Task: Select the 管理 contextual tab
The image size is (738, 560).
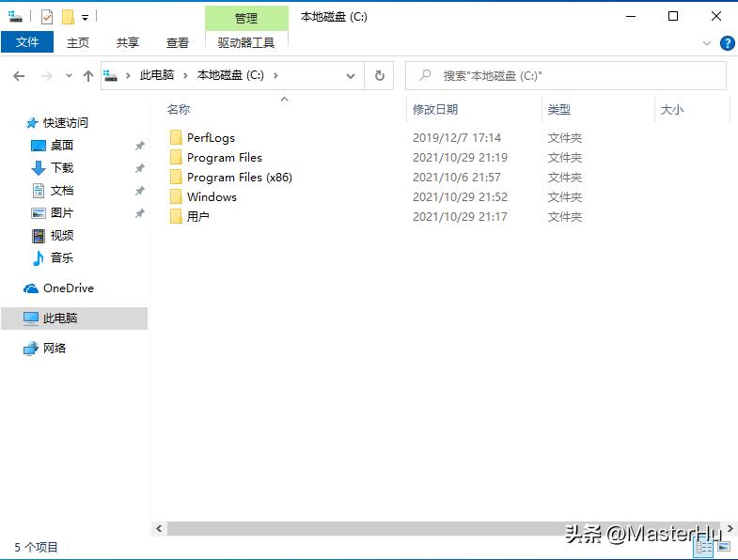Action: [246, 19]
